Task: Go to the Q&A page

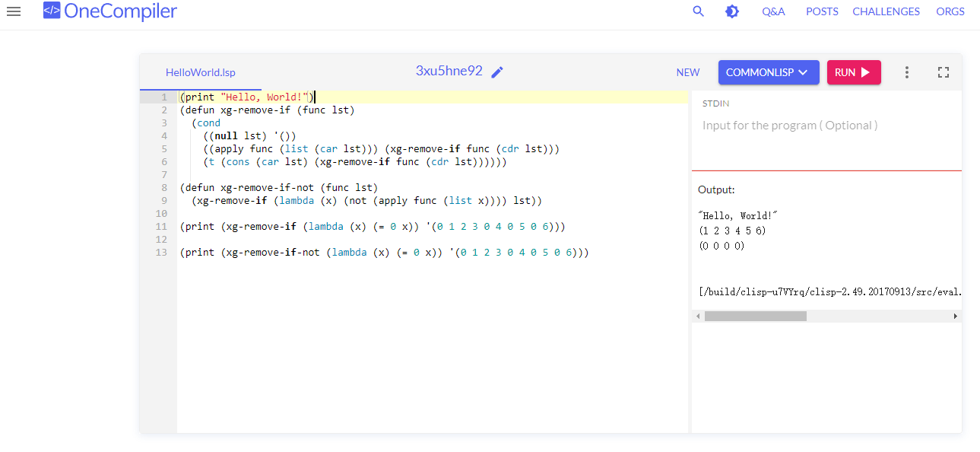Action: pyautogui.click(x=773, y=11)
